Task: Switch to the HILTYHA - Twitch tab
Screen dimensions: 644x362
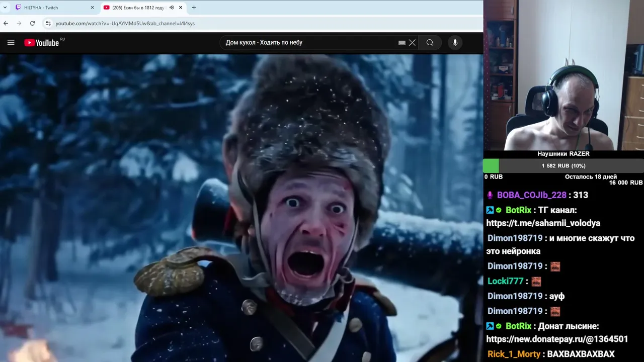Action: [54, 8]
